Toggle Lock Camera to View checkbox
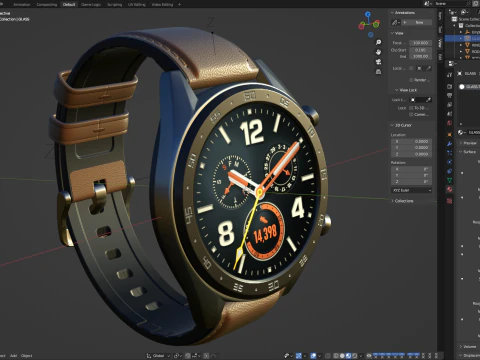The image size is (480, 360). [411, 114]
